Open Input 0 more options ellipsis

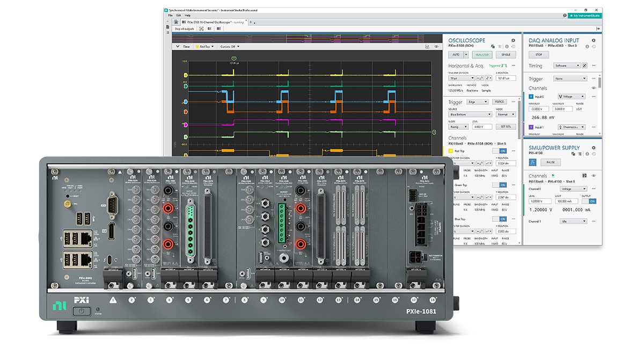click(594, 97)
